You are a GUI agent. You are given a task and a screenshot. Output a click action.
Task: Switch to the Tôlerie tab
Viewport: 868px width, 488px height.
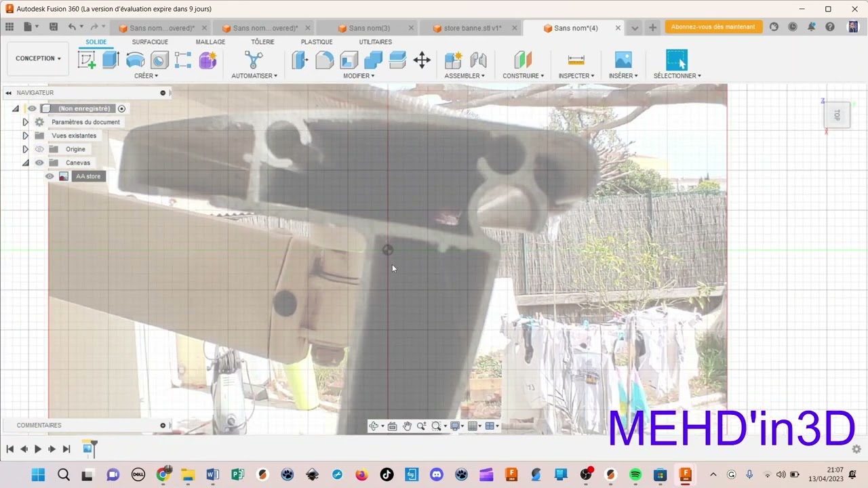pyautogui.click(x=262, y=42)
